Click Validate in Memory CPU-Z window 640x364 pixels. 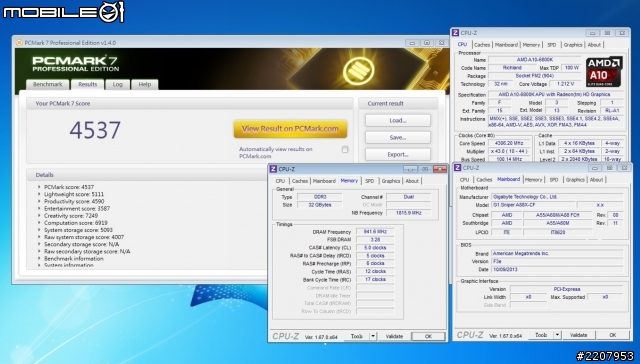[x=394, y=337]
